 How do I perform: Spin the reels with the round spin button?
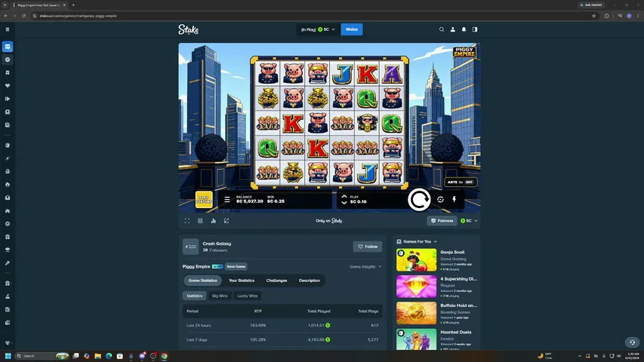click(419, 200)
